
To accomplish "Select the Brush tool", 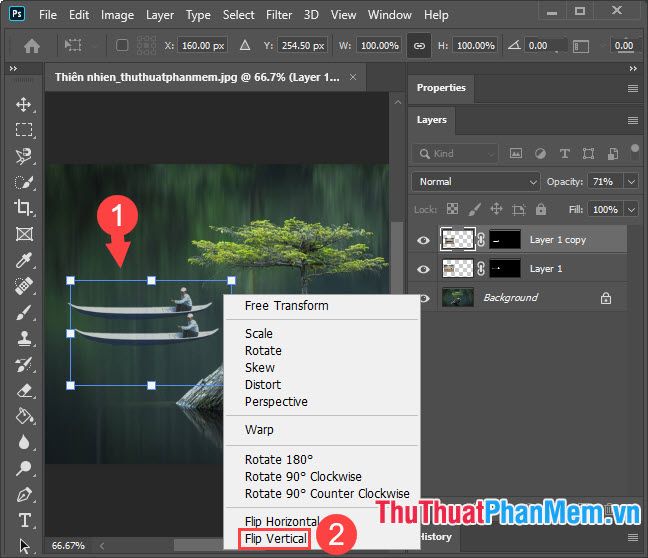I will 24,312.
